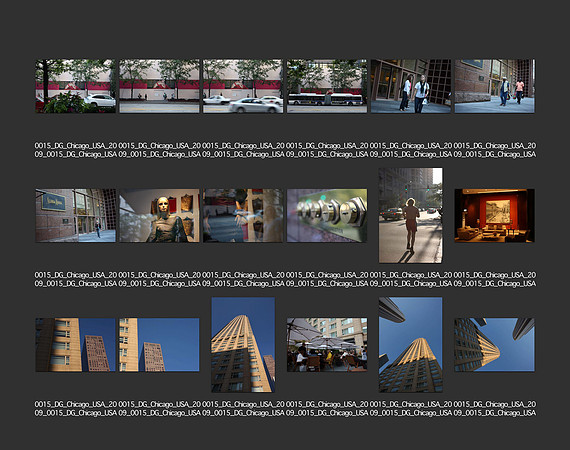570x450 pixels.
Task: Click filename caption under outdoor cafe photo
Action: (x=327, y=409)
